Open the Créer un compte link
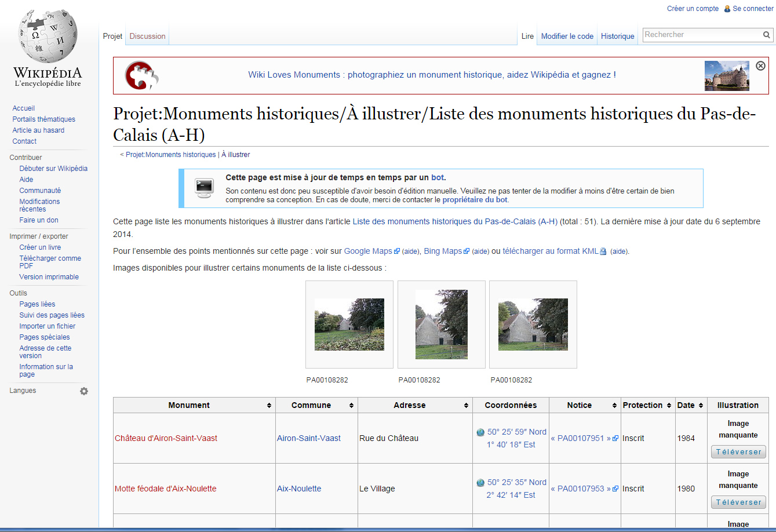 (693, 9)
